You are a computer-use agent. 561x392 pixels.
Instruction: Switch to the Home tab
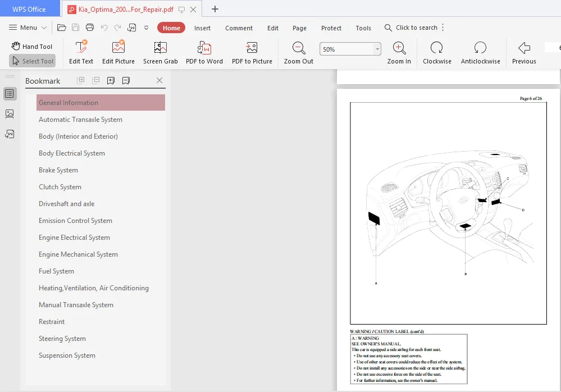tap(171, 28)
